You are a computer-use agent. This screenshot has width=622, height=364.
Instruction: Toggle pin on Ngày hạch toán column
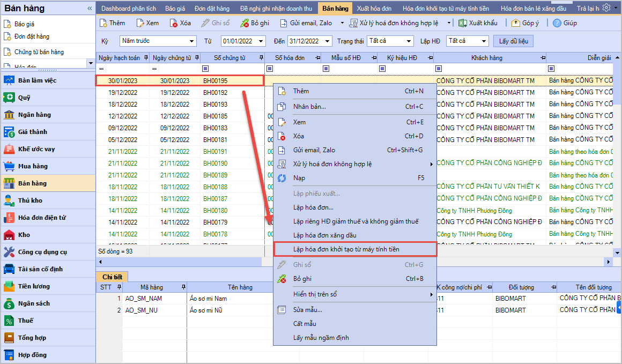tap(145, 58)
